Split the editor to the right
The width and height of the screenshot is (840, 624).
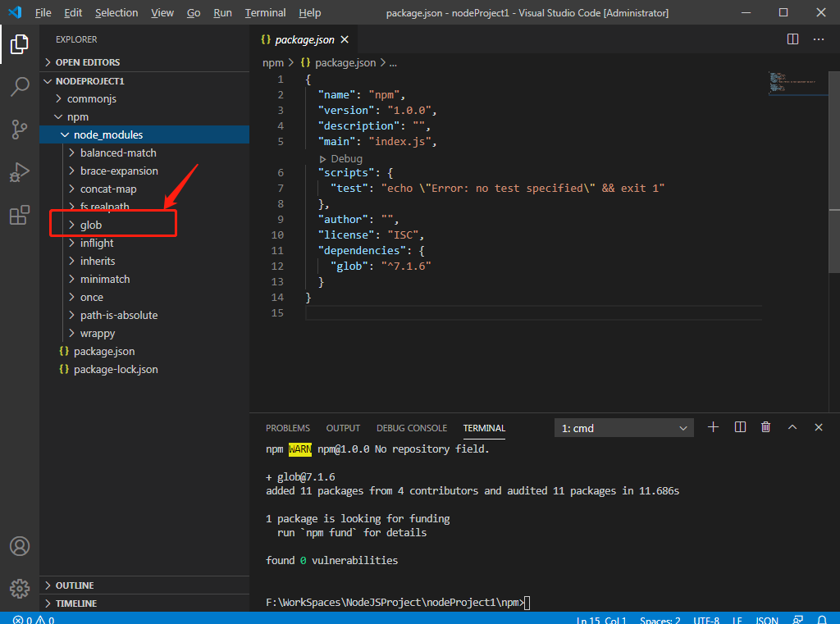pyautogui.click(x=793, y=39)
